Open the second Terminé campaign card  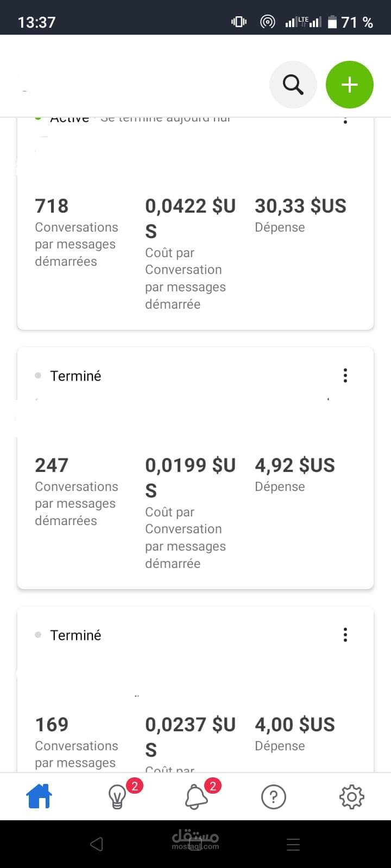(x=195, y=690)
